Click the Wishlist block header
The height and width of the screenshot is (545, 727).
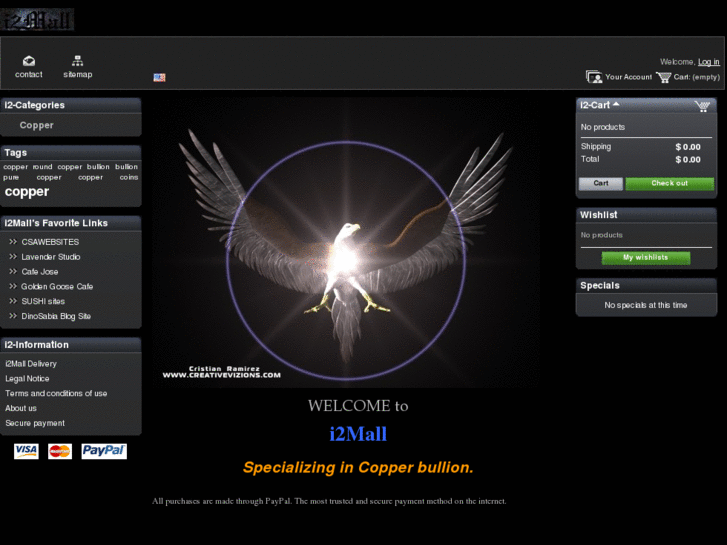pyautogui.click(x=646, y=215)
